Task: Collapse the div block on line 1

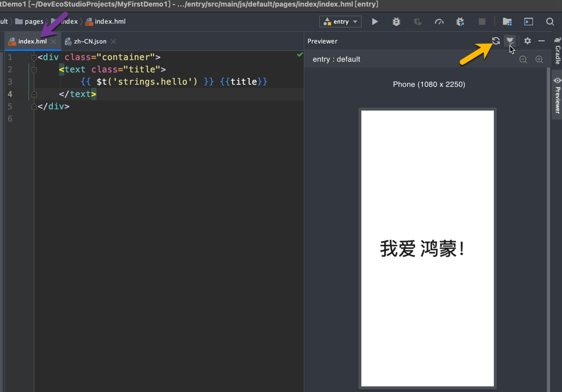Action: 34,57
